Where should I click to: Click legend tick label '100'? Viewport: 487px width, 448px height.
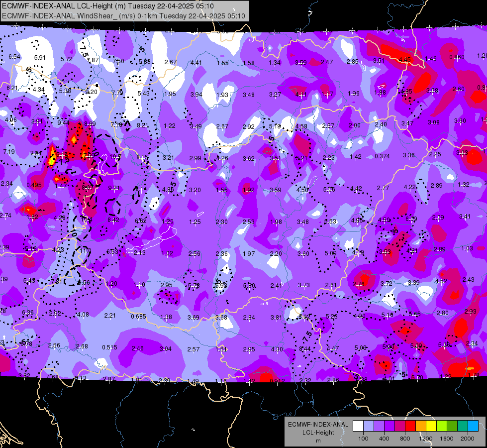coord(363,439)
